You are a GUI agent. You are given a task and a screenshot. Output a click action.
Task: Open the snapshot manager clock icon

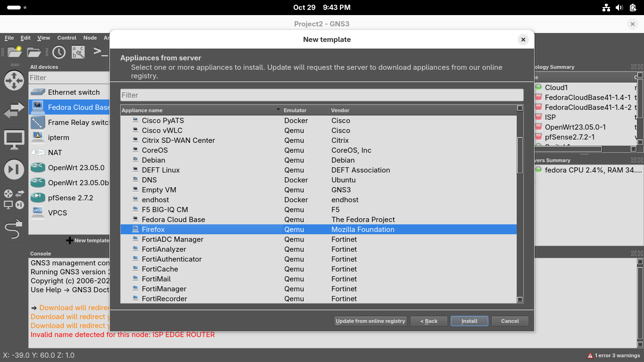(x=59, y=52)
